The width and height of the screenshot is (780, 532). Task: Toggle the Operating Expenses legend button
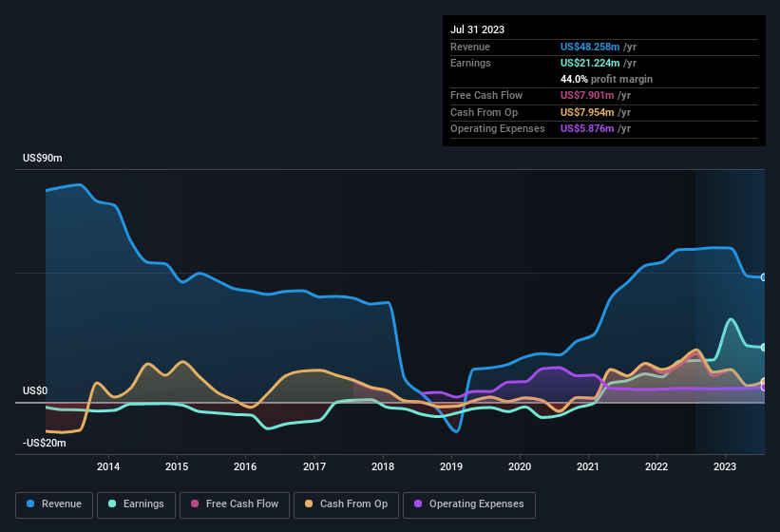(x=469, y=504)
